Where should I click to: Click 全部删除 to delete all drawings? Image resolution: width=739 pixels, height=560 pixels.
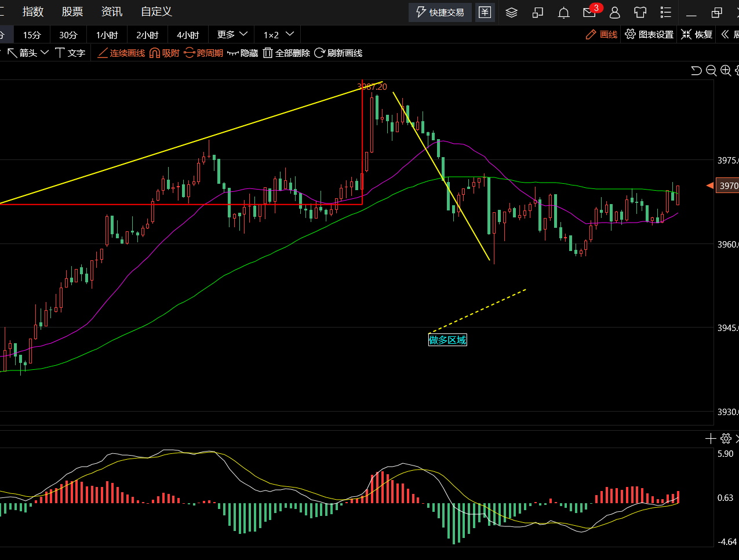pos(286,53)
